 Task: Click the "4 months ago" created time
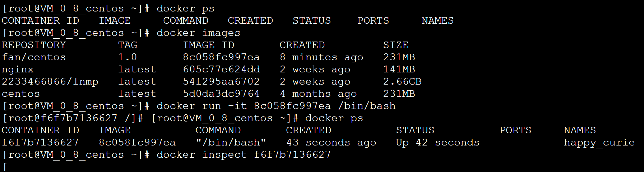(318, 94)
